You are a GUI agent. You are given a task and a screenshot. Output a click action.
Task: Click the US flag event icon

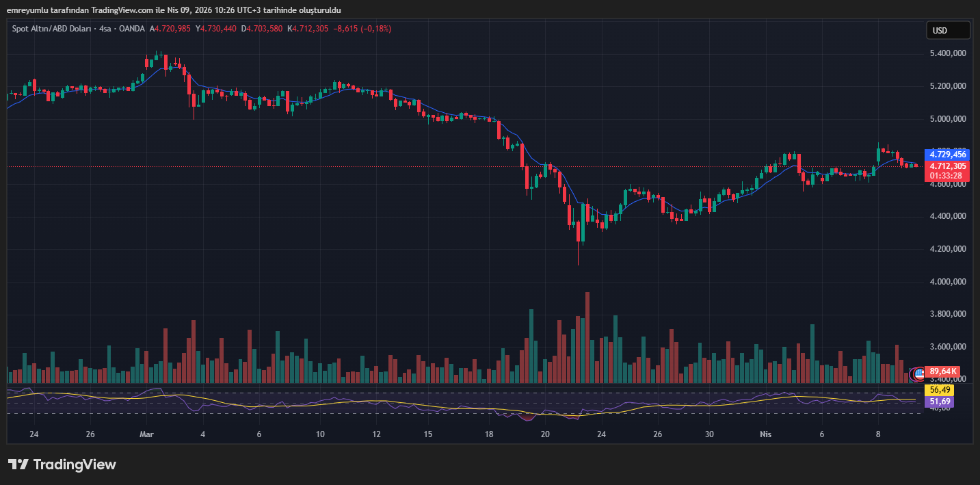[917, 373]
